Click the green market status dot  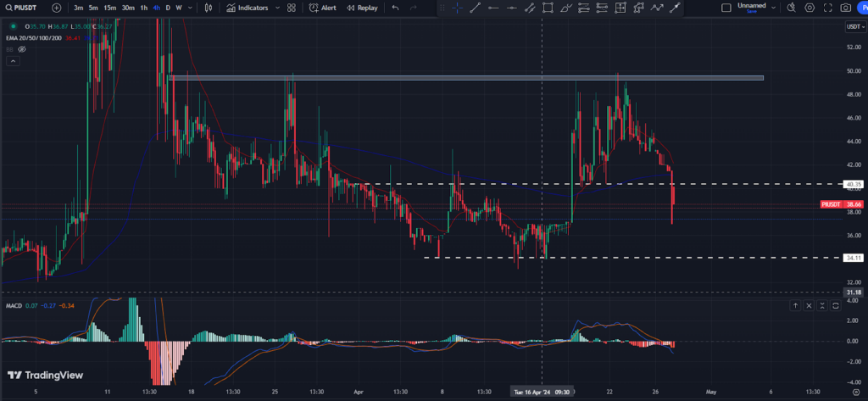click(x=12, y=26)
